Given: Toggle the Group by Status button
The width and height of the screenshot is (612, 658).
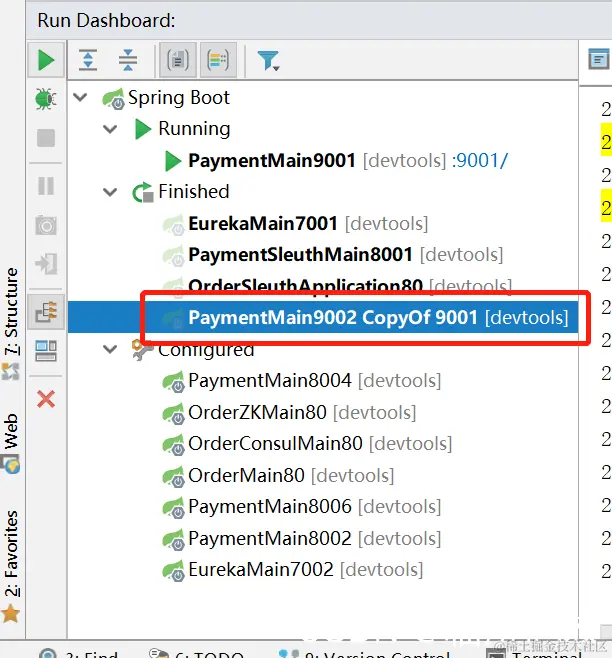Looking at the screenshot, I should (218, 60).
